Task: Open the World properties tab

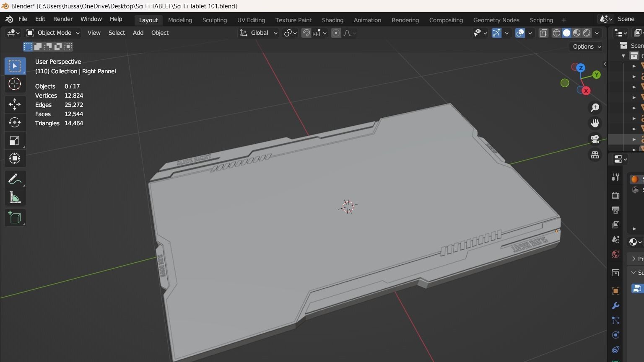Action: (615, 254)
